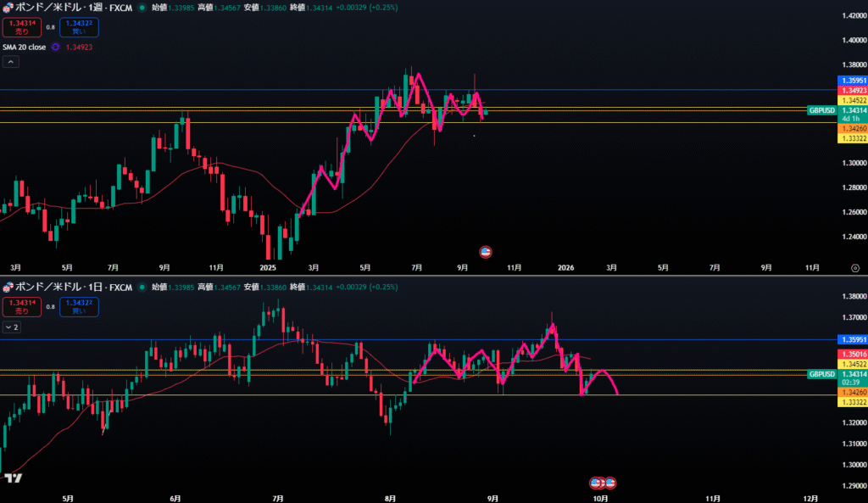
Task: Click the SMA 20 indicator refresh icon
Action: pyautogui.click(x=55, y=48)
